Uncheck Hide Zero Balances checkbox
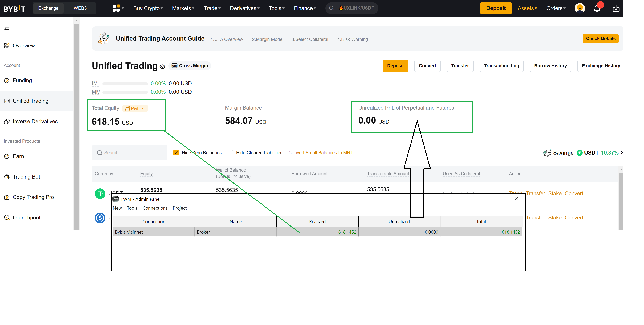This screenshot has width=644, height=325. [x=176, y=153]
